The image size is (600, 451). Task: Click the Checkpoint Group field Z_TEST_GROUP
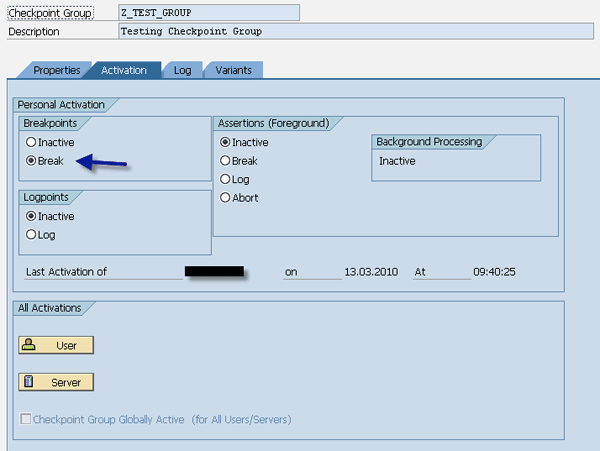208,12
